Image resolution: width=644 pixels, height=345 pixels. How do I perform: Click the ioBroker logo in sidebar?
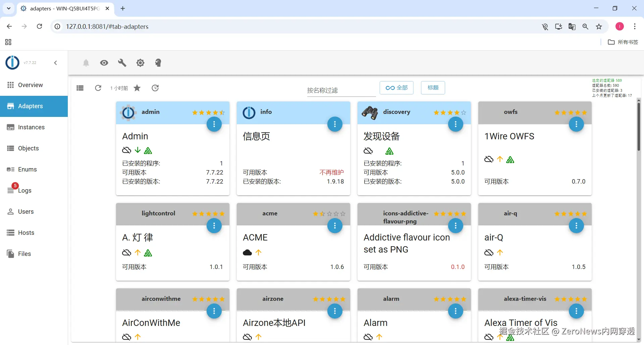[x=13, y=63]
